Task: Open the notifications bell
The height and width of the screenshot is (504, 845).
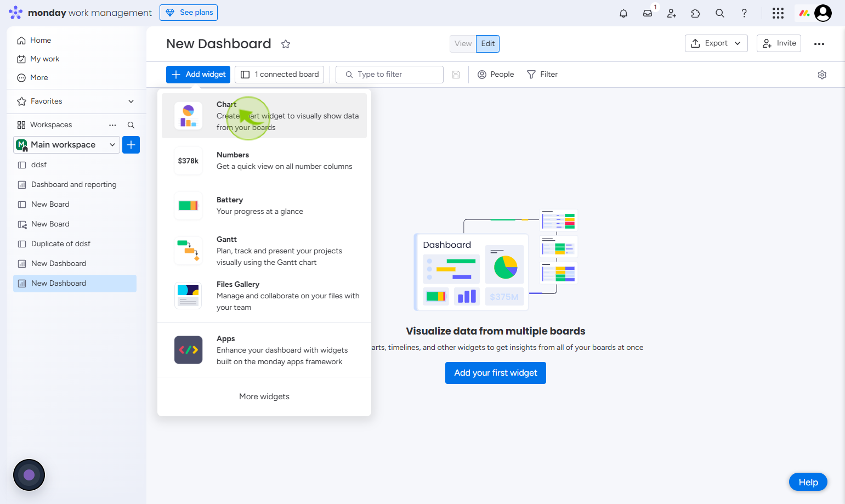Action: point(623,13)
